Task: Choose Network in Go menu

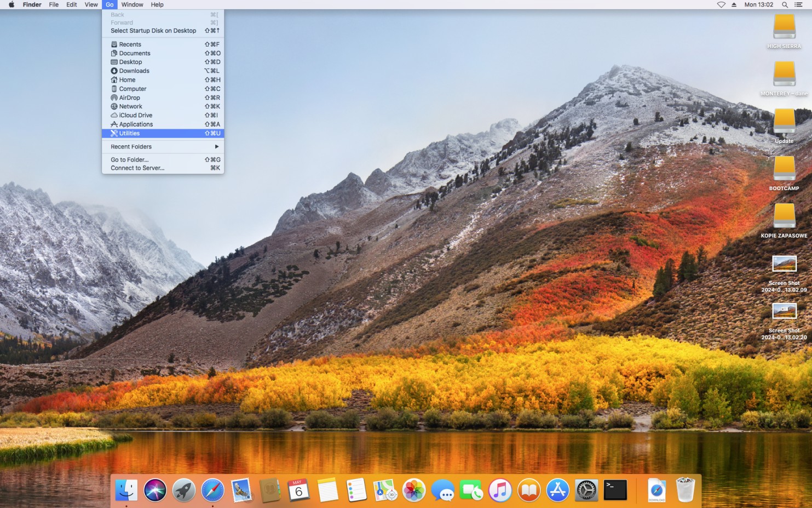Action: [163, 106]
